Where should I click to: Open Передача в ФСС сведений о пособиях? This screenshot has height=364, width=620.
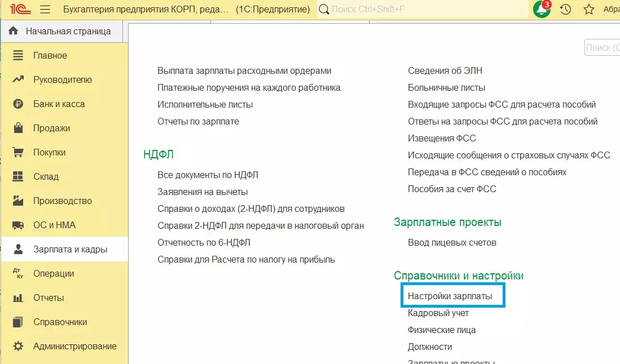click(487, 172)
